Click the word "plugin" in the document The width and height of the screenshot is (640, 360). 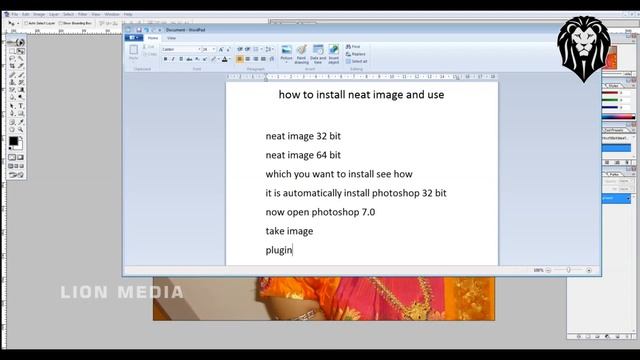click(x=279, y=250)
